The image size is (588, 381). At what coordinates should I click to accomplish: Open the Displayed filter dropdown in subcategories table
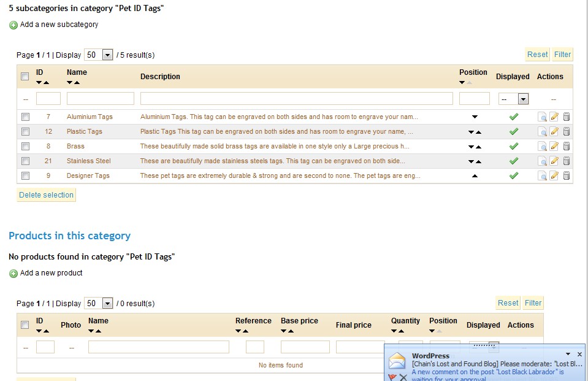523,99
